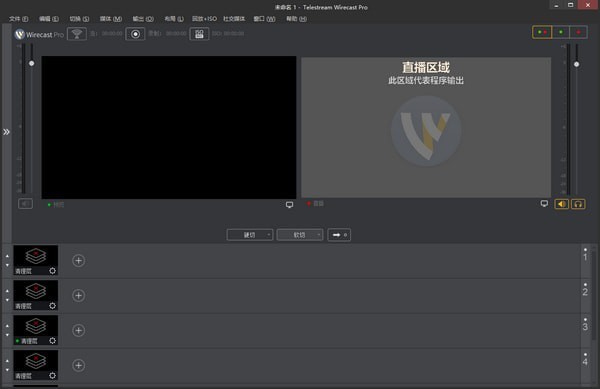Move layer 1 down with its down arrow

[7, 265]
